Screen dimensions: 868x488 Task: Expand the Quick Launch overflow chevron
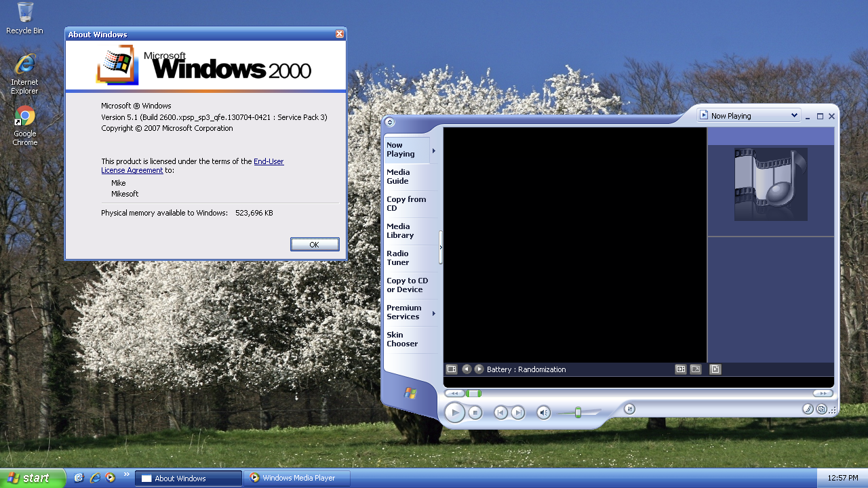coord(126,474)
